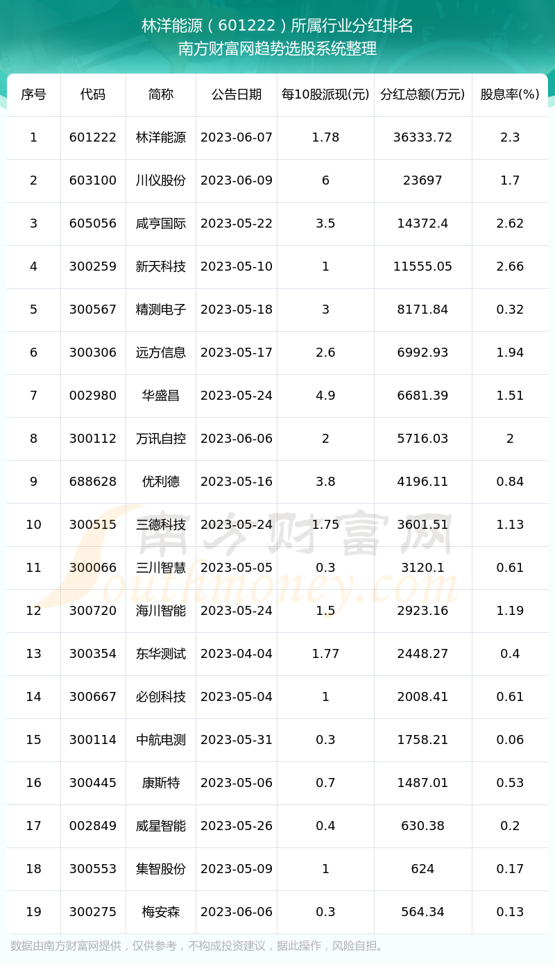Screen dimensions: 555x980
Task: Select the 代码 column header
Action: [x=93, y=94]
